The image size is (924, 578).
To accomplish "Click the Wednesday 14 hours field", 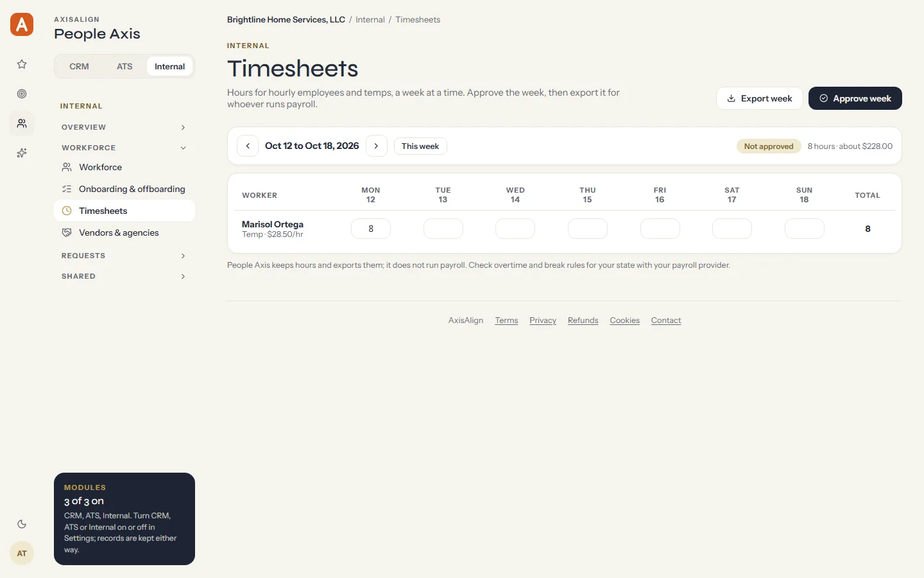I will pos(515,229).
